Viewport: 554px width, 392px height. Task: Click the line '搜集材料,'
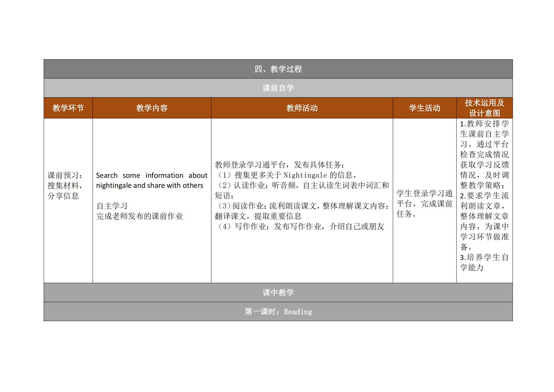pos(65,186)
